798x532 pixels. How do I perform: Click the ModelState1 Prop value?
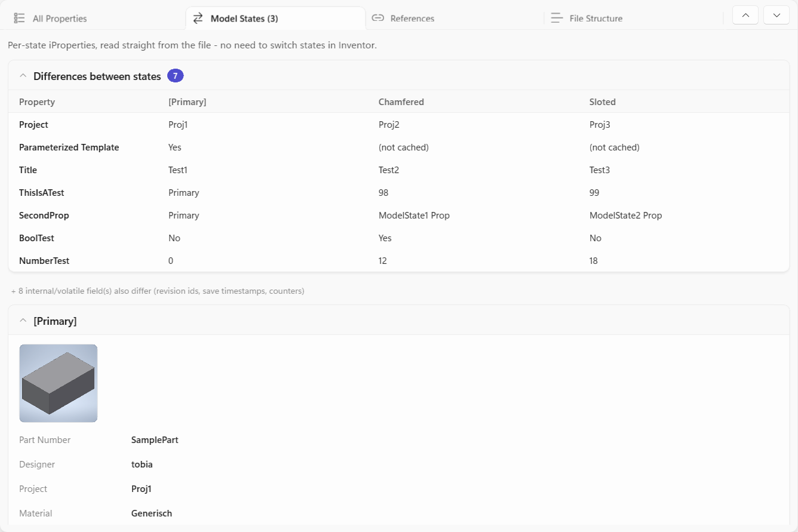[414, 216]
